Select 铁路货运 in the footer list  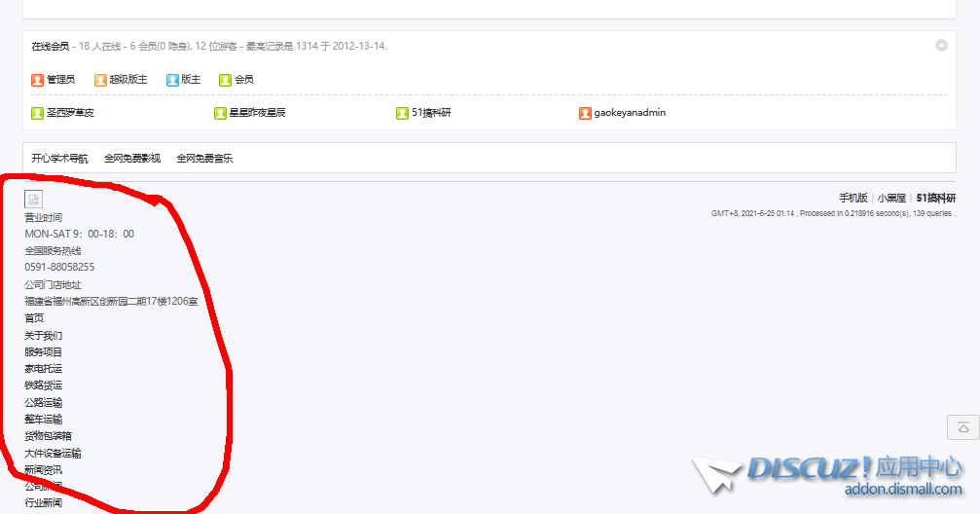pos(44,385)
